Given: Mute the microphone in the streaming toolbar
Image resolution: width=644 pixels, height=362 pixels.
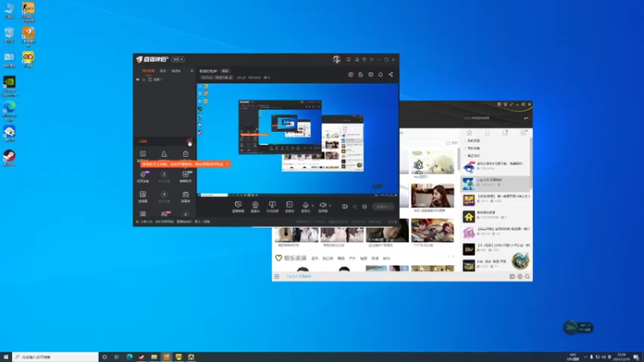Looking at the screenshot, I should coord(305,206).
